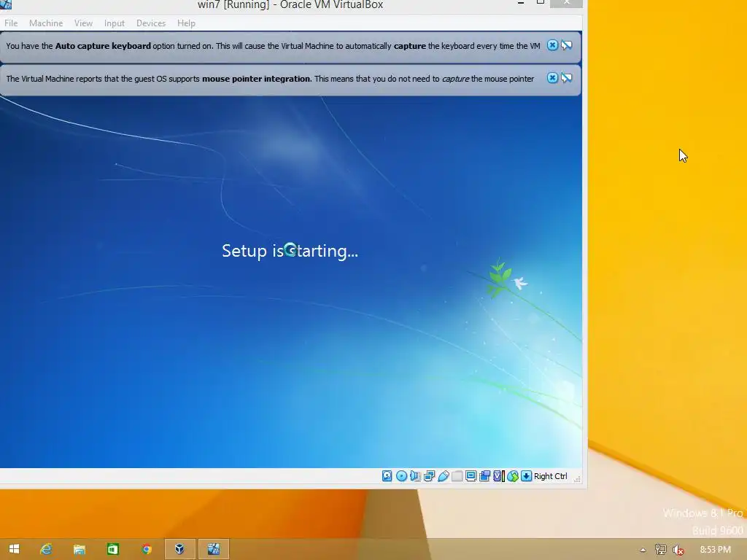Open the Devices menu
Viewport: 747px width, 560px height.
(x=151, y=23)
